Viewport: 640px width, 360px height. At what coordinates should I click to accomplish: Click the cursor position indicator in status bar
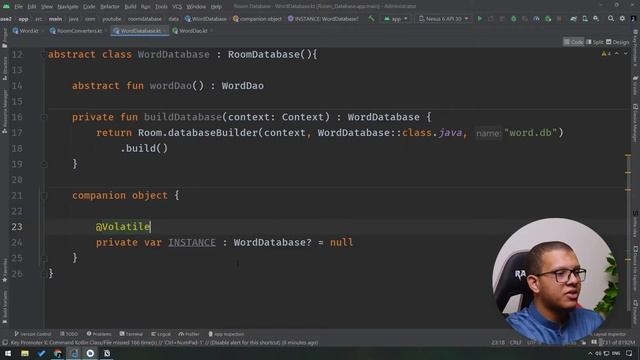tap(498, 342)
